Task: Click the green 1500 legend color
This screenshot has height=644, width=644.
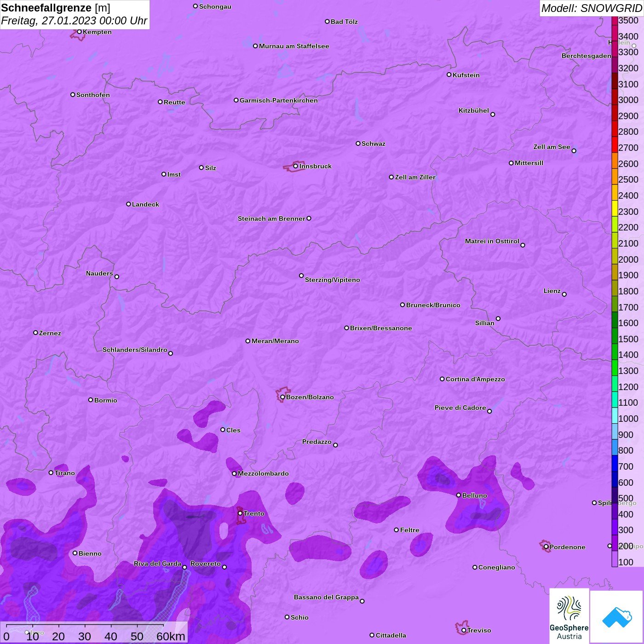Action: pyautogui.click(x=615, y=336)
